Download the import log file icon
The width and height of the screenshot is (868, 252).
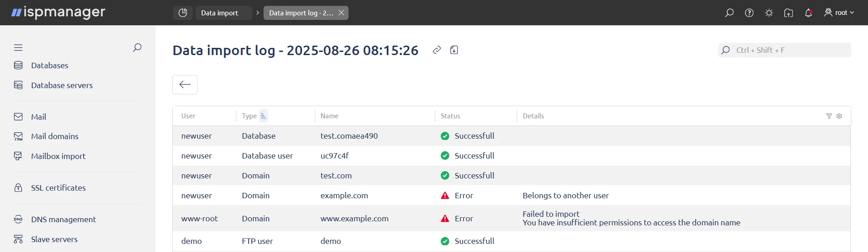454,50
